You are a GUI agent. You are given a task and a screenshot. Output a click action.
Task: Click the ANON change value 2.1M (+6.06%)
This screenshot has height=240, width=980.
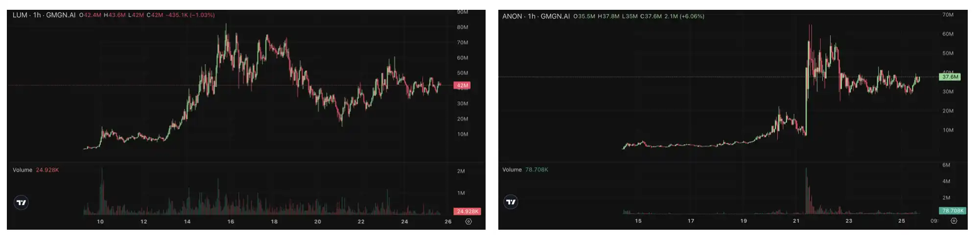pos(684,16)
